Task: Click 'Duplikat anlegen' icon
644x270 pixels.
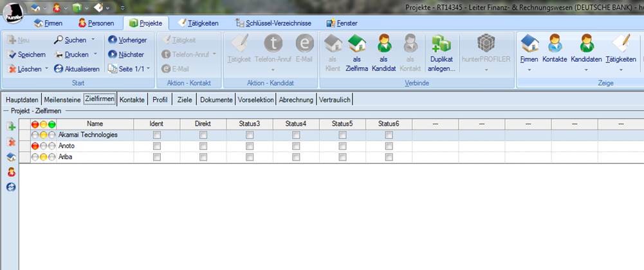Action: pyautogui.click(x=441, y=44)
